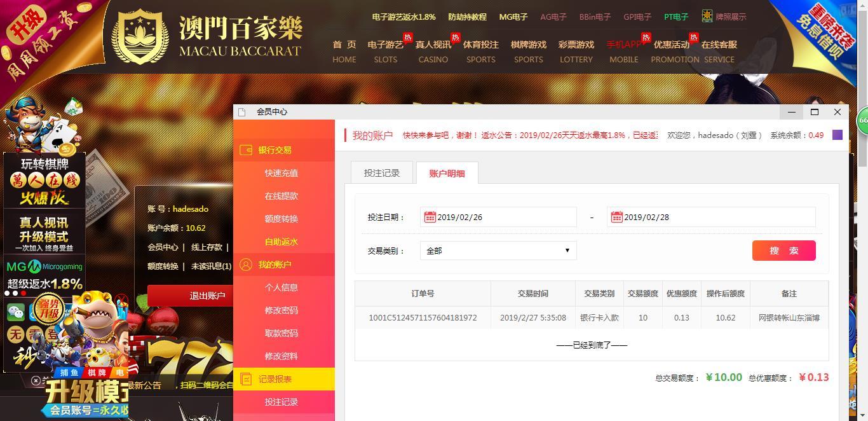The height and width of the screenshot is (421, 868).
Task: Click the WeChat icon on left banner
Action: coord(16,312)
